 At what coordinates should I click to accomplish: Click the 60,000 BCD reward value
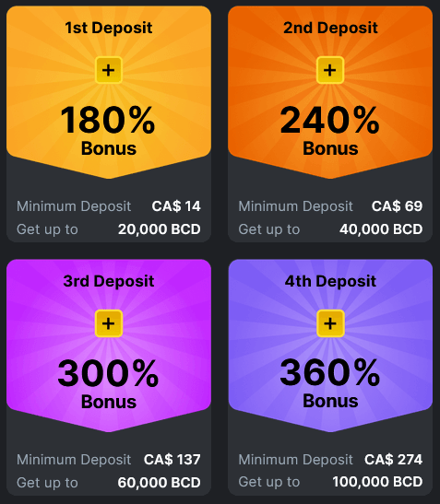[x=160, y=483]
